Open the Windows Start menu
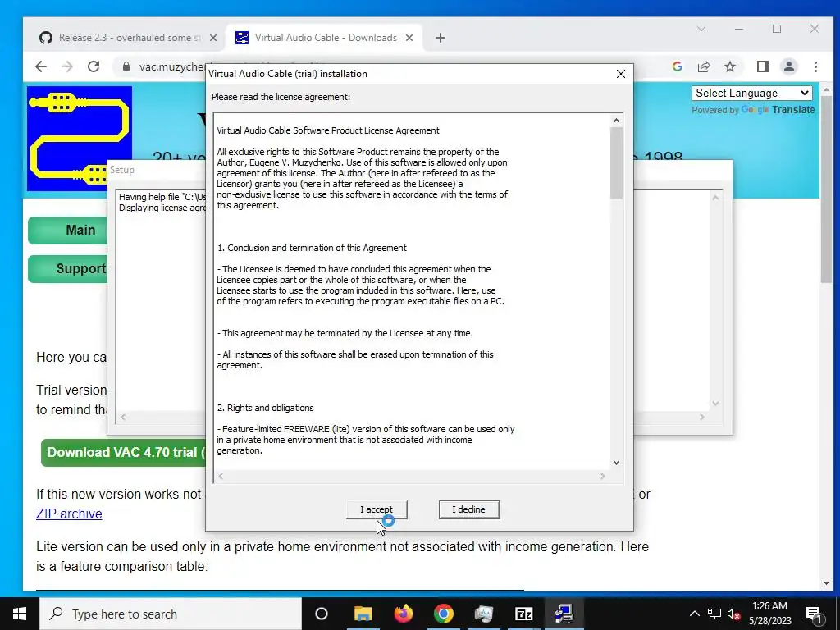 pos(20,614)
